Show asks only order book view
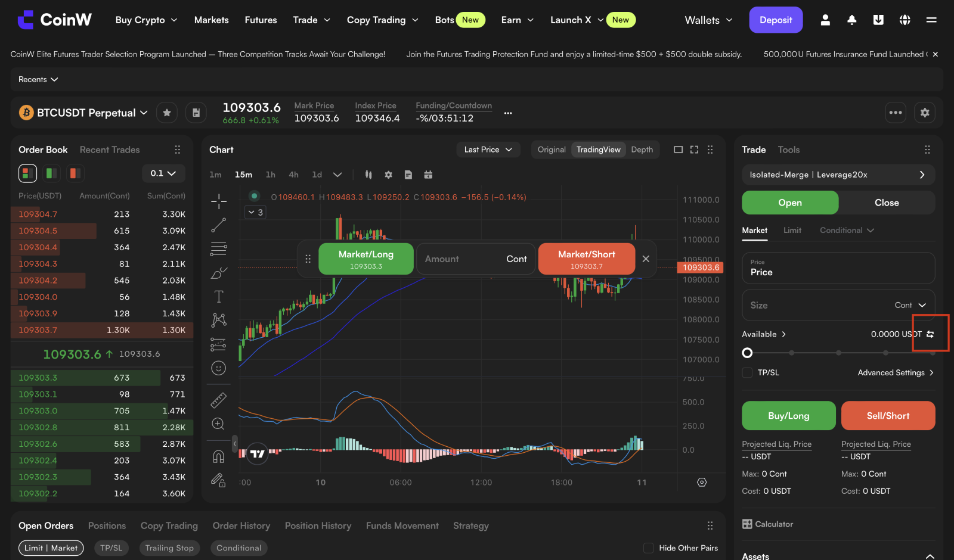This screenshot has width=954, height=560. 75,173
